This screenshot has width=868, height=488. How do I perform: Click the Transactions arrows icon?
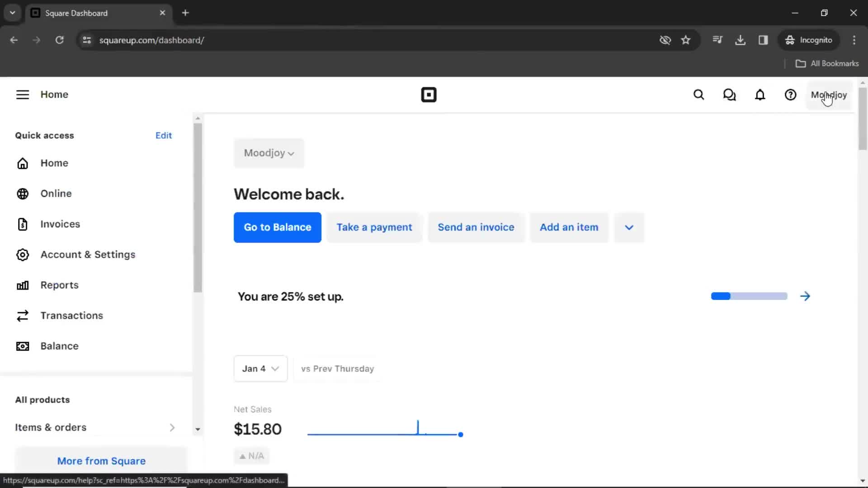[23, 315]
